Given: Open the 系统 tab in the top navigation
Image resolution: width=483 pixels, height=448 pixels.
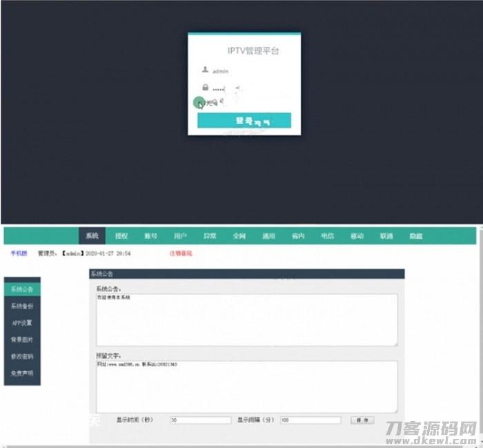Looking at the screenshot, I should (x=92, y=235).
